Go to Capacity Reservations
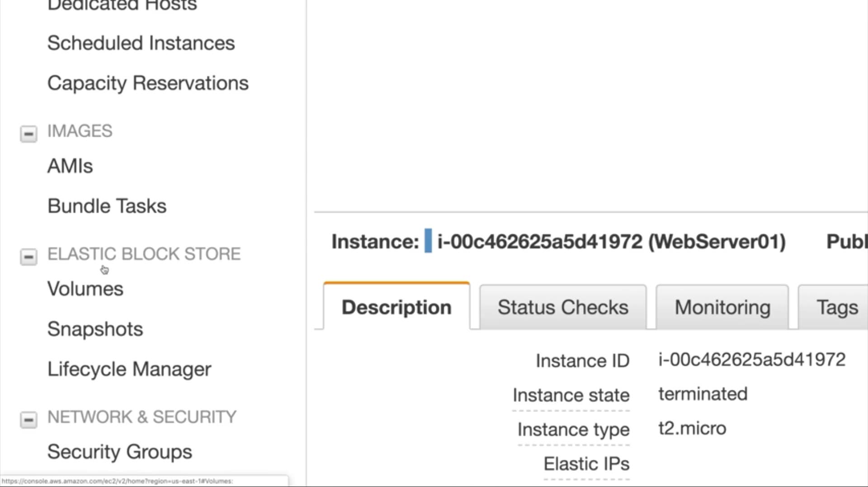 click(148, 83)
